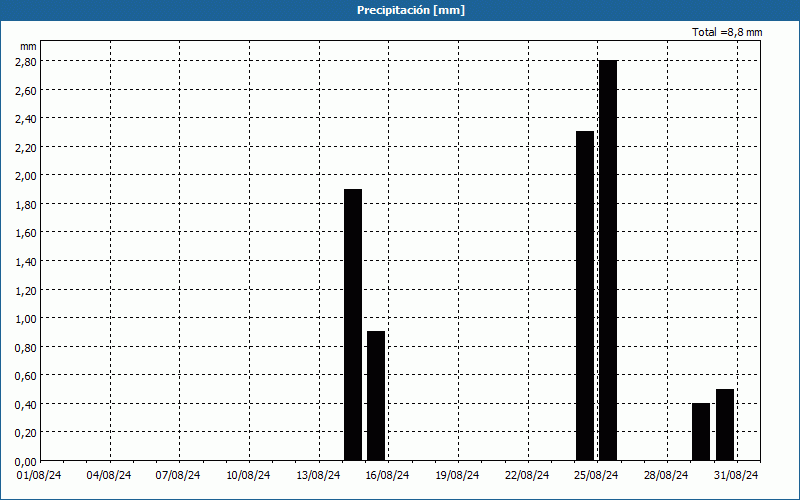Click the '2,80' y-axis value

tap(26, 61)
